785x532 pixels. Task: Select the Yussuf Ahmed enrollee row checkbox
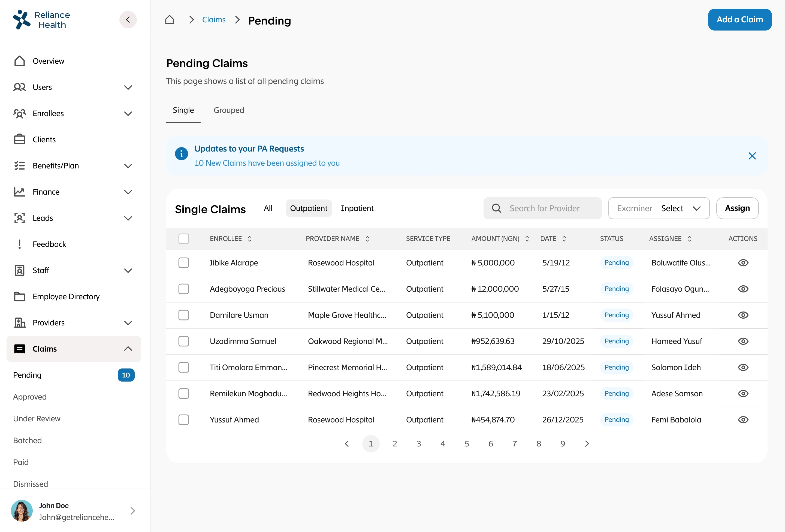(x=184, y=420)
